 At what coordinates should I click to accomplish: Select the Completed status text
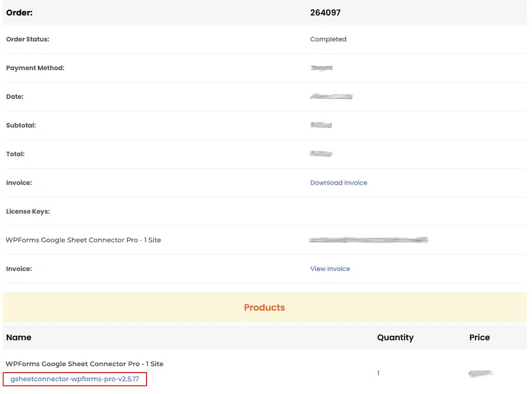point(328,39)
